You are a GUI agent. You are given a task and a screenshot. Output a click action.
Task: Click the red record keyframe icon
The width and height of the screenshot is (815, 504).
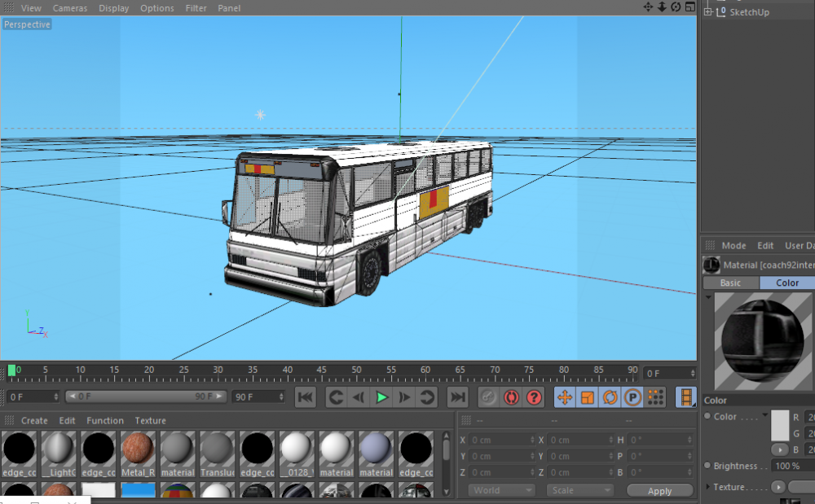(513, 397)
